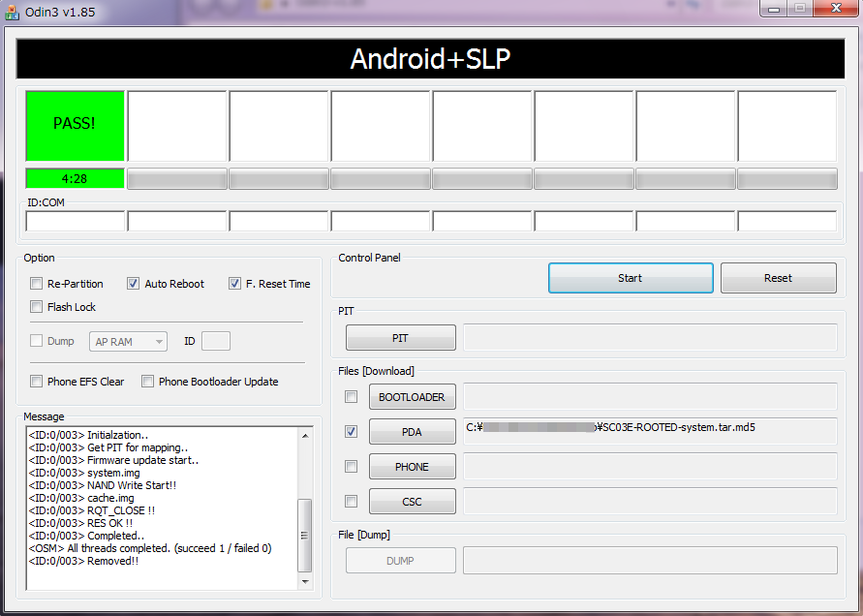Select the "Removed!!" log line
This screenshot has width=863, height=616.
(x=83, y=561)
